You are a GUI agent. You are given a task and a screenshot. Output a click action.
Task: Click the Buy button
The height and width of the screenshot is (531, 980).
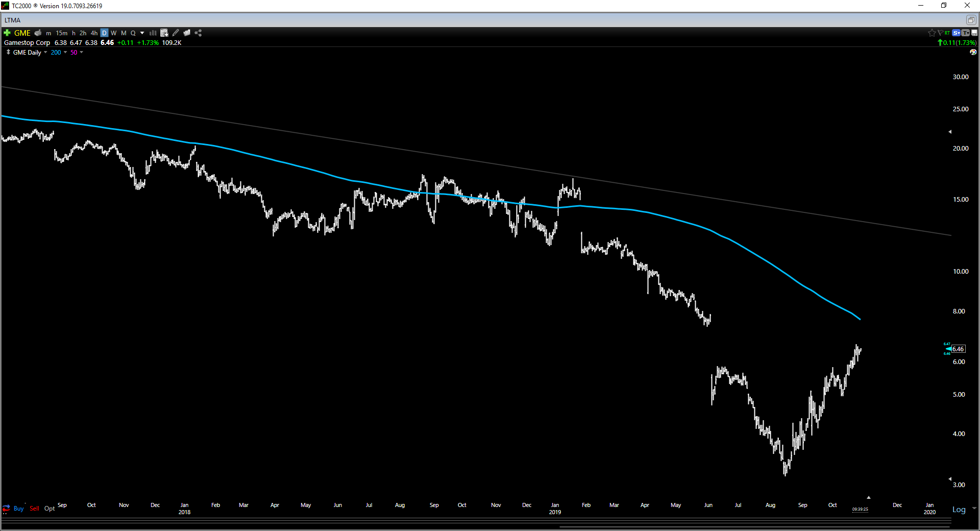[19, 508]
